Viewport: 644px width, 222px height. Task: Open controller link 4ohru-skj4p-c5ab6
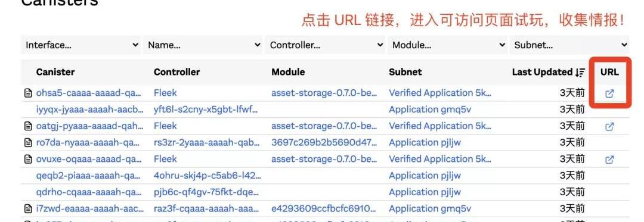tap(208, 176)
